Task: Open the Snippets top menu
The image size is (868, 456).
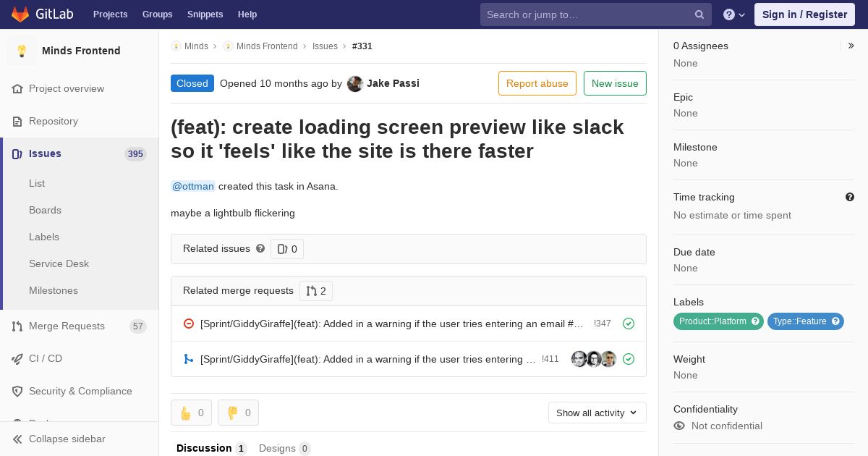Action: [205, 14]
